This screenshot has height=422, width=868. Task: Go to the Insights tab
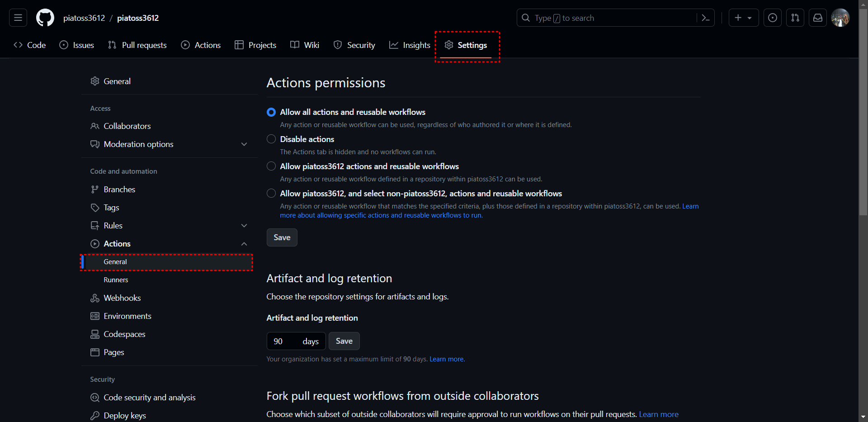410,45
